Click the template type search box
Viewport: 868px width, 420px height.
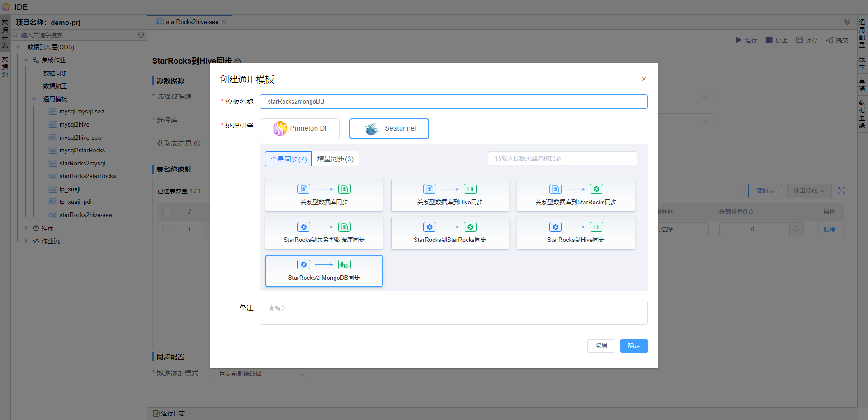coord(562,159)
